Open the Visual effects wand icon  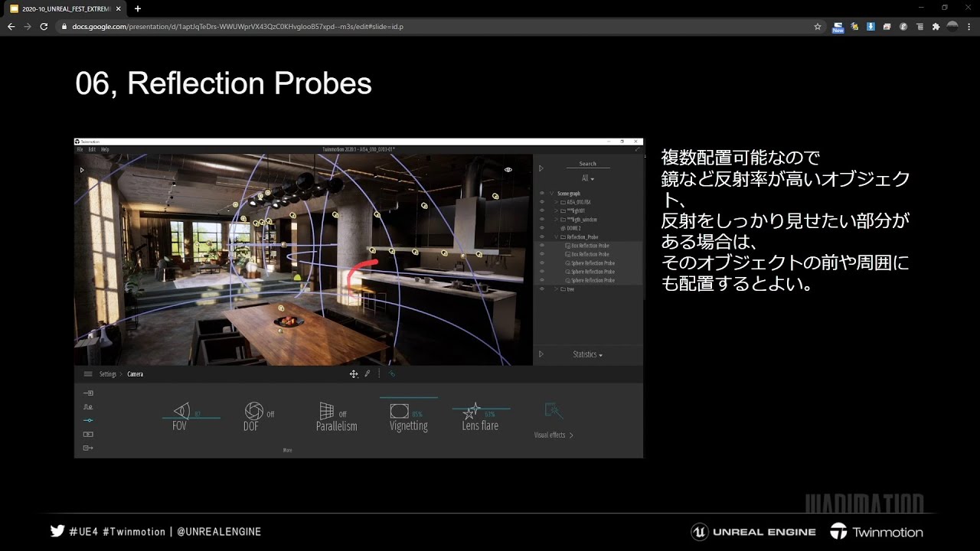coord(554,412)
